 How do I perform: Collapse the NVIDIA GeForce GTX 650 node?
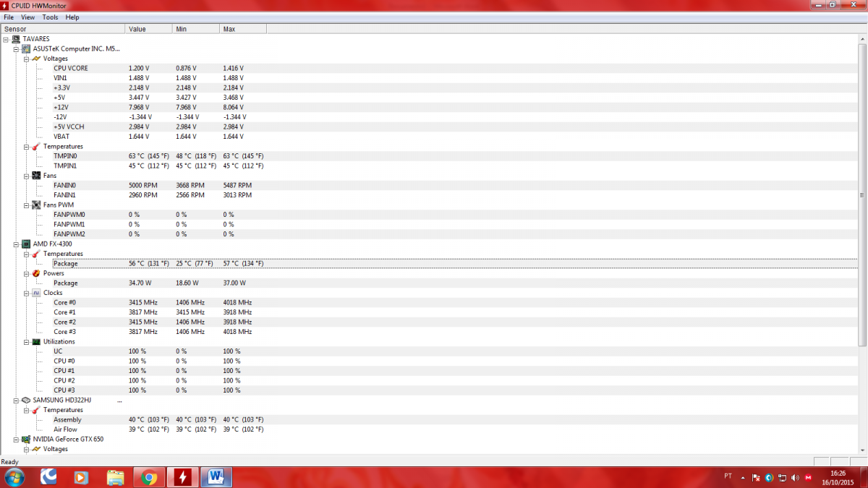coord(17,439)
